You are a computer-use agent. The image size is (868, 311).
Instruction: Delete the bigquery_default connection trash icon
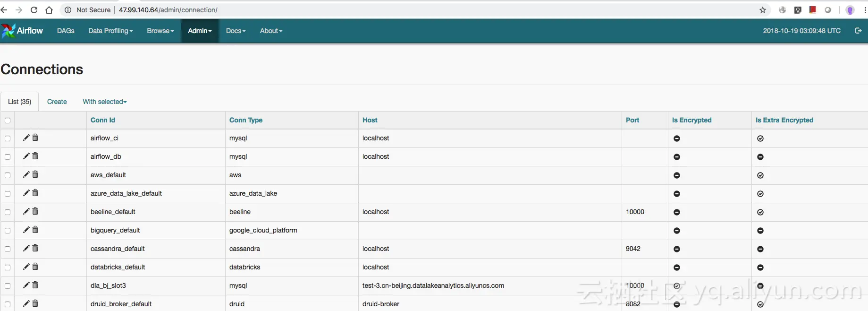tap(35, 230)
